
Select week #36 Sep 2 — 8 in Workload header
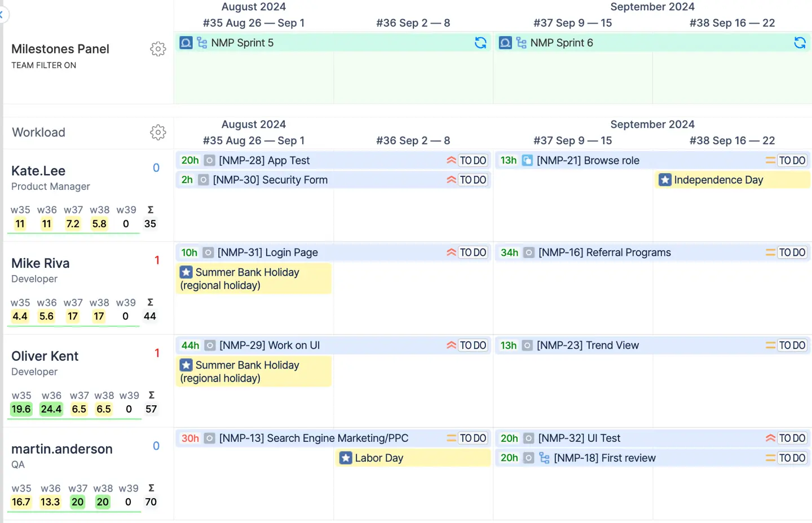pos(413,140)
